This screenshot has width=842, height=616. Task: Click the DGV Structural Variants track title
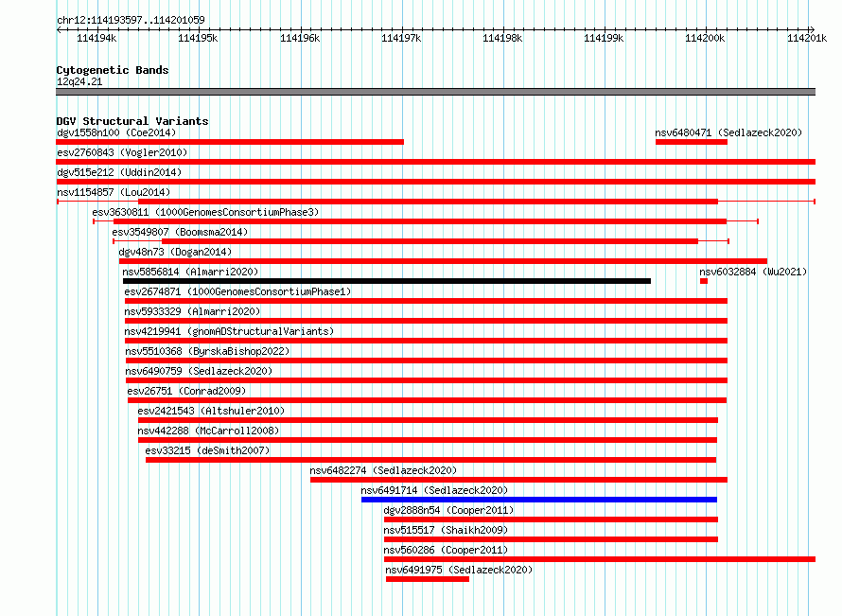[x=132, y=121]
